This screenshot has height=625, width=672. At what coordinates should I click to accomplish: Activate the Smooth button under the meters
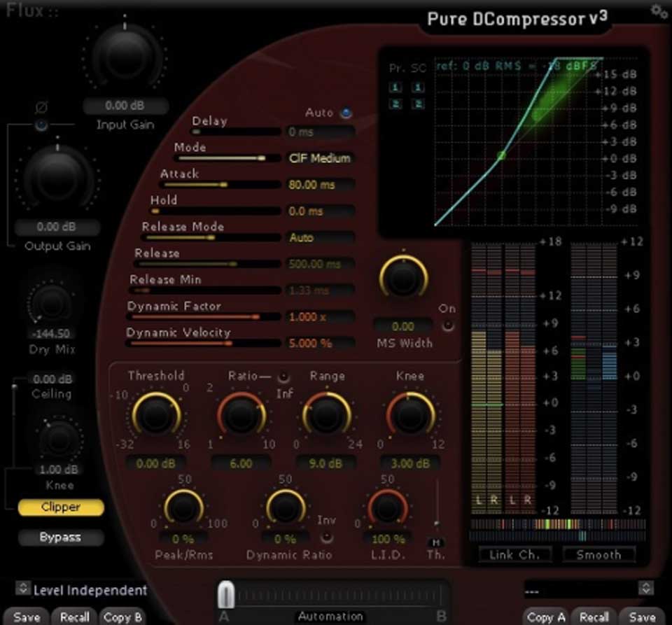tap(598, 554)
